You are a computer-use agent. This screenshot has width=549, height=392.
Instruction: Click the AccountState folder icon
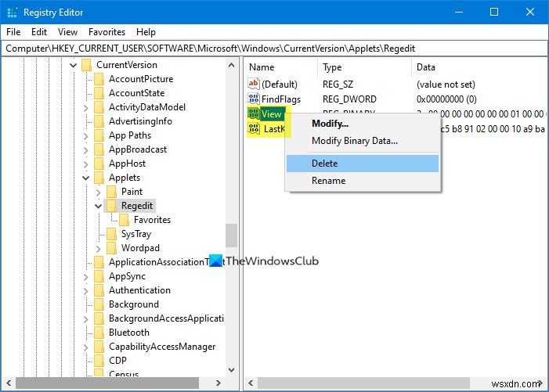coord(99,93)
